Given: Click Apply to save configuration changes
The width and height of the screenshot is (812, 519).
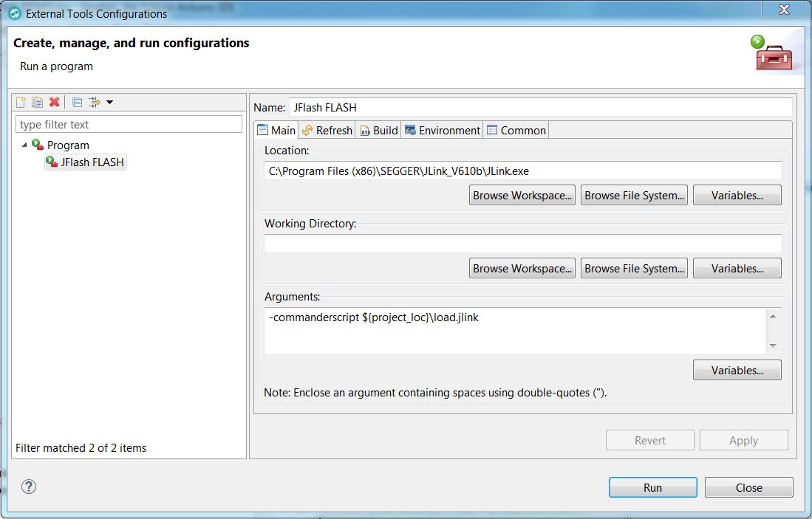Looking at the screenshot, I should coord(743,440).
